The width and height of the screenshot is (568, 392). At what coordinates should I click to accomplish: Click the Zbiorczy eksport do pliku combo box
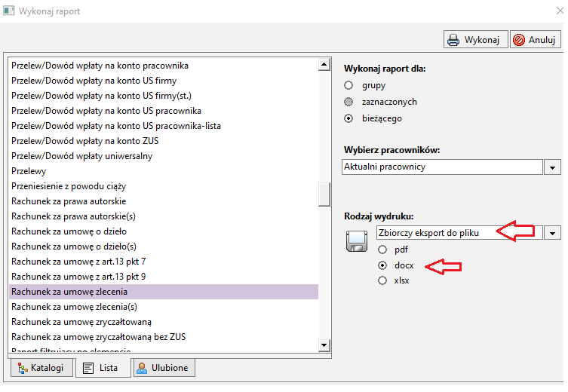[459, 233]
